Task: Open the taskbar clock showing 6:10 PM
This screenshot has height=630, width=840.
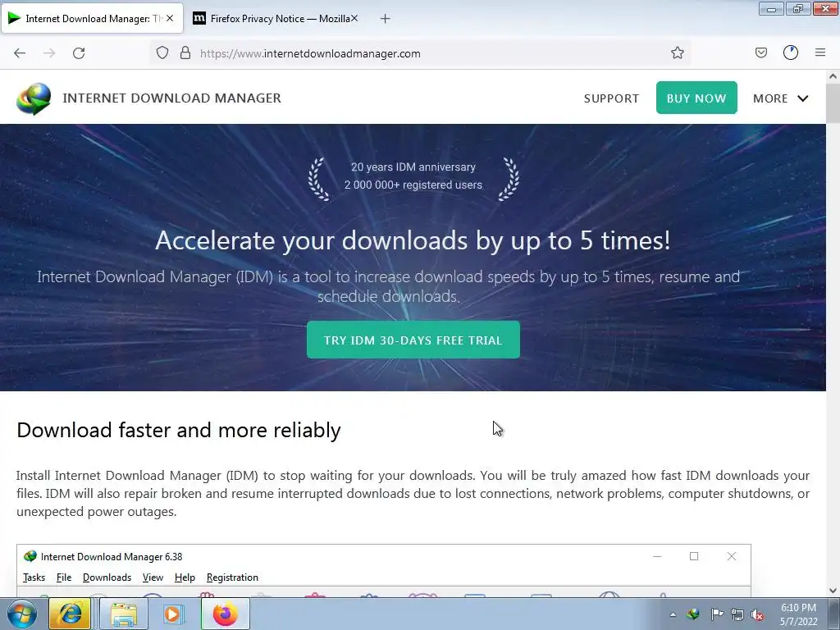Action: click(798, 614)
